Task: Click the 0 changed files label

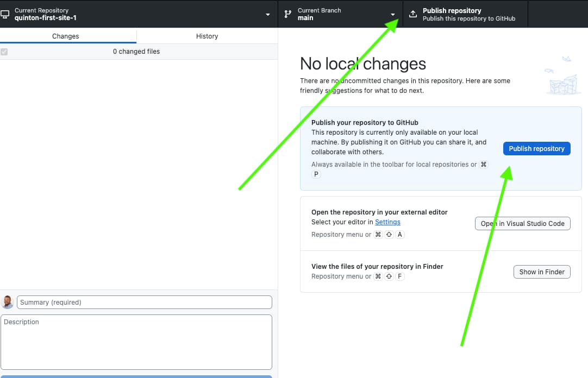Action: click(136, 52)
